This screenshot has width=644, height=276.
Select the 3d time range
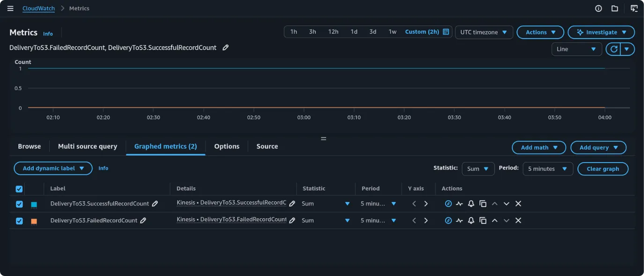pyautogui.click(x=373, y=32)
